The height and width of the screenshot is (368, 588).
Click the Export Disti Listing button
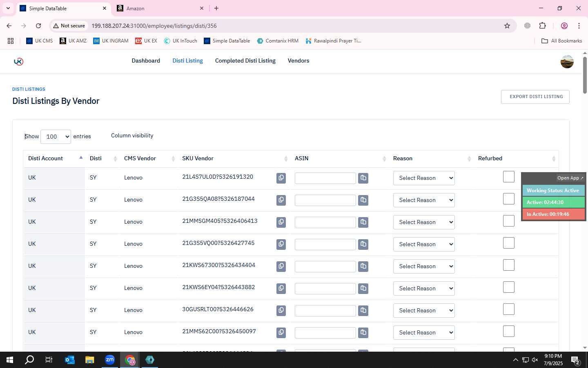[x=535, y=97]
